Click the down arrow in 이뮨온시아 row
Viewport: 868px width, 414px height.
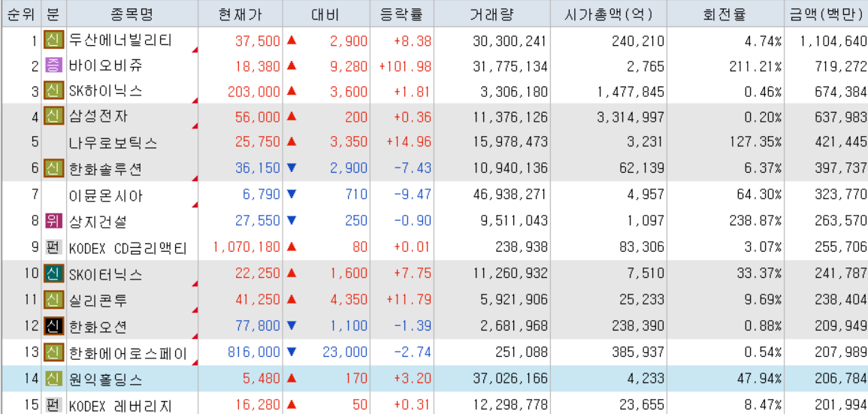coord(292,195)
